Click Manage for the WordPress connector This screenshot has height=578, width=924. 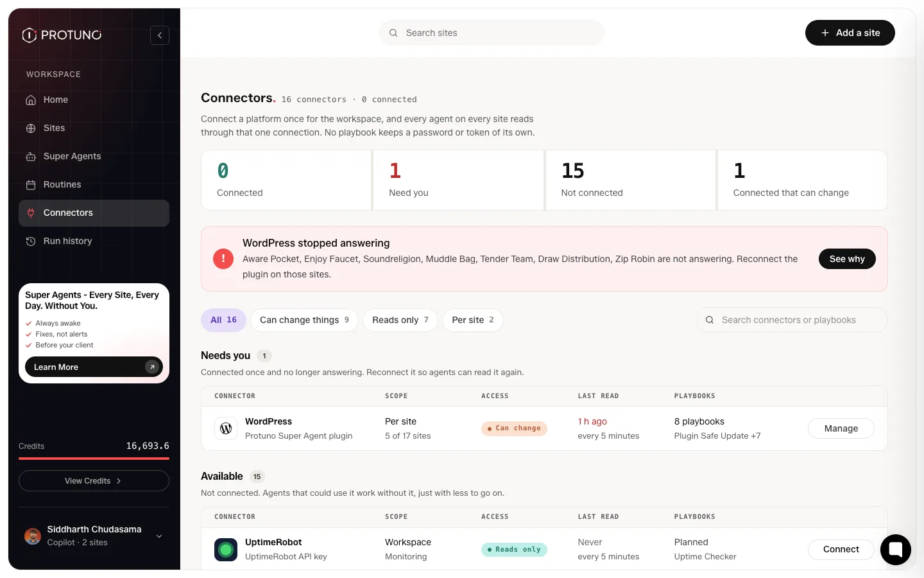tap(841, 428)
